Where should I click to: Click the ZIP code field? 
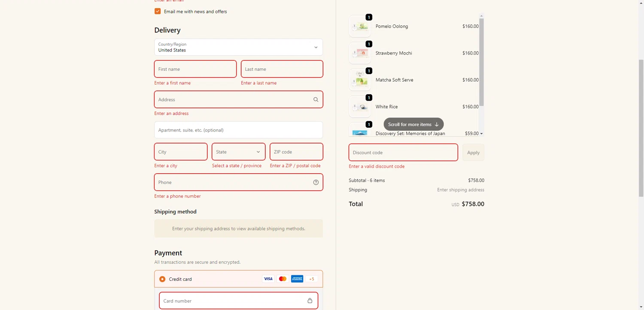pyautogui.click(x=296, y=152)
